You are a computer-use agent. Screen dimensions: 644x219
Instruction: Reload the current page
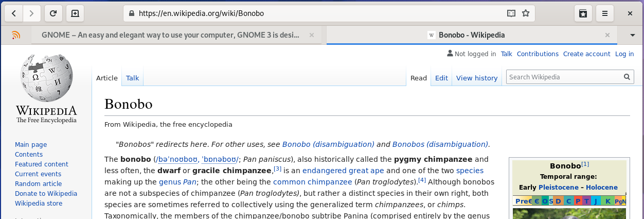(x=53, y=13)
